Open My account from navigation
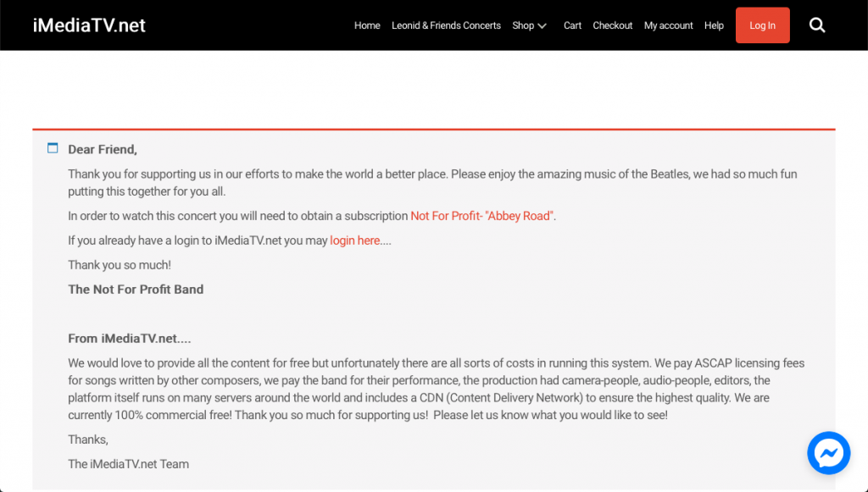 pos(668,25)
